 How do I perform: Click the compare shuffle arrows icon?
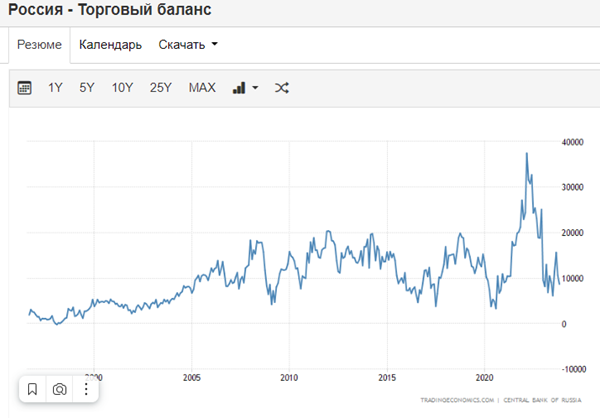[282, 88]
